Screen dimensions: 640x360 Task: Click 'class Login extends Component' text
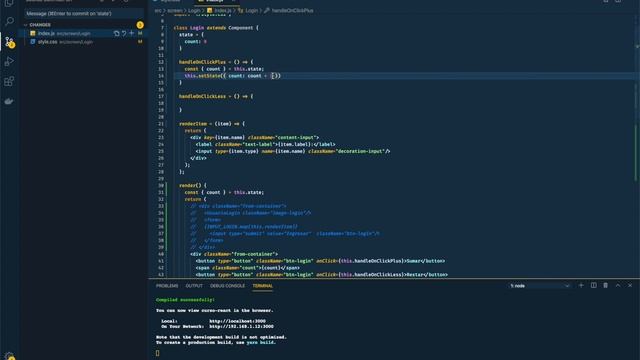[x=213, y=28]
